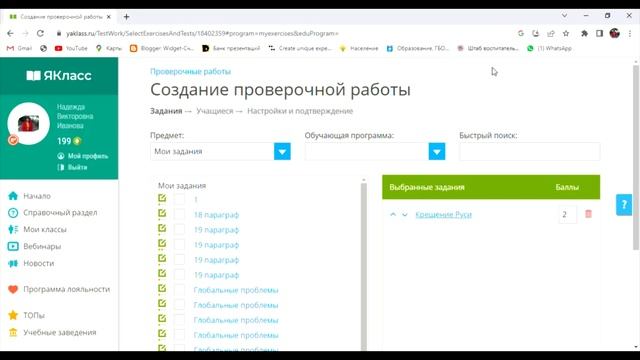Click the Выйти logout link
Screen dimensions: 640x360
tap(73, 167)
